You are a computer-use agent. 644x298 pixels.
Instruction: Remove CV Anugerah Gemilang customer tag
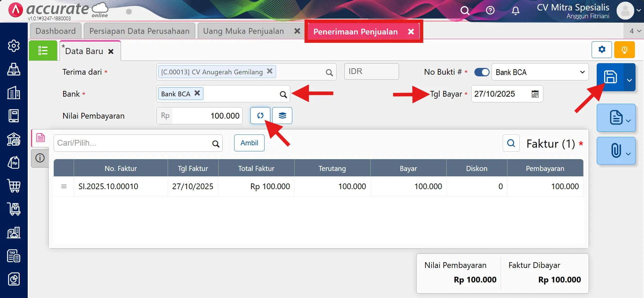point(270,71)
